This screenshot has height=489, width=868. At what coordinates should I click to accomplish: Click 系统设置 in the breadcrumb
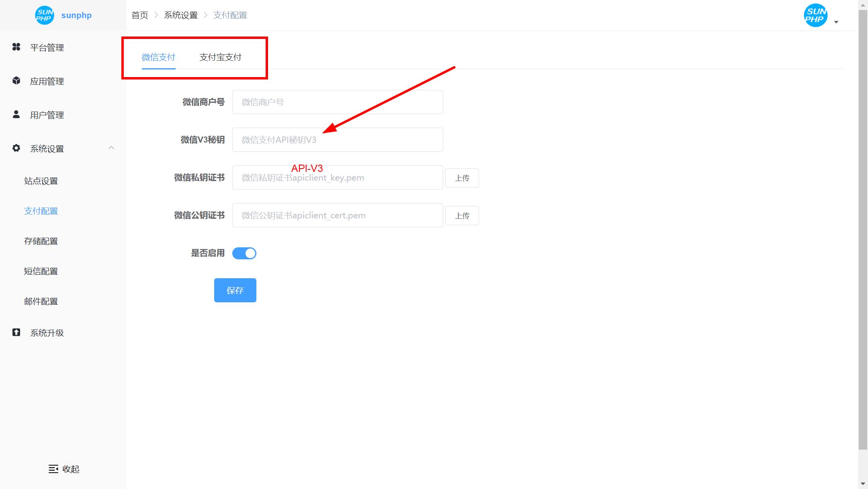click(x=181, y=15)
